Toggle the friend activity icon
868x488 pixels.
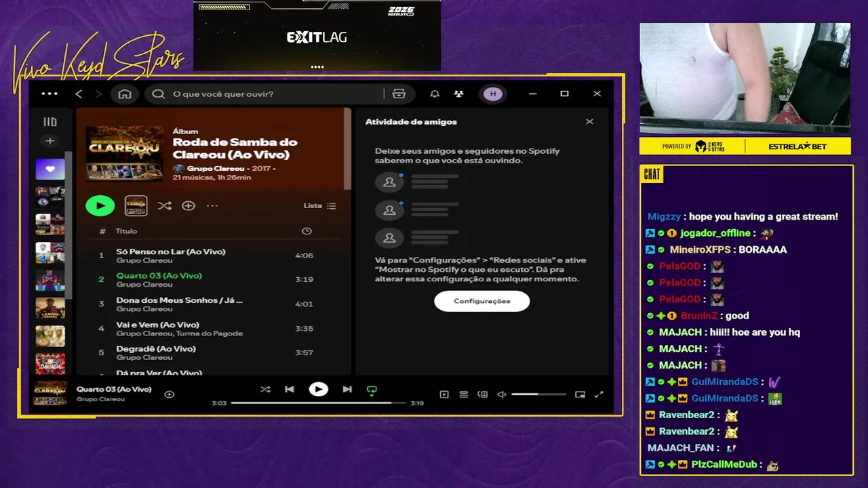pyautogui.click(x=459, y=94)
